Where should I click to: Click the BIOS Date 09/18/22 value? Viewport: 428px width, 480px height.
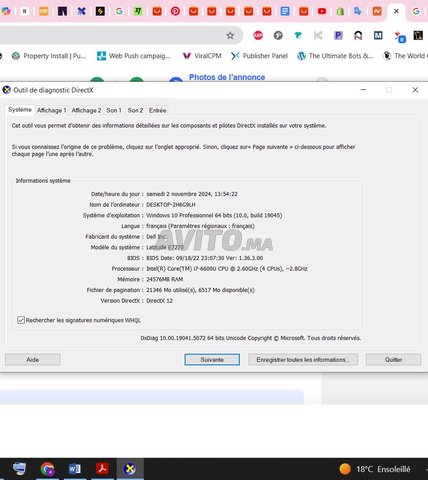(204, 258)
